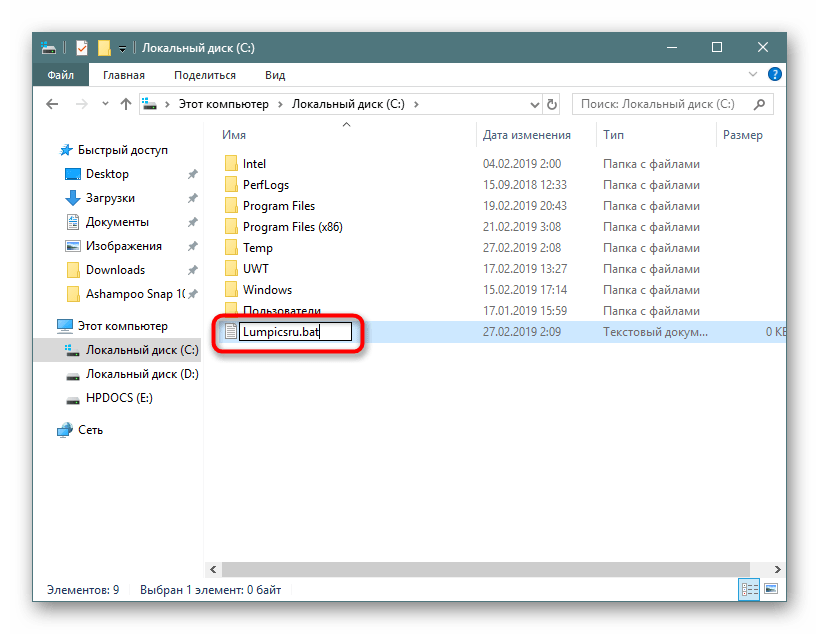
Task: Unpin Desktop using its pin icon
Action: 192,174
